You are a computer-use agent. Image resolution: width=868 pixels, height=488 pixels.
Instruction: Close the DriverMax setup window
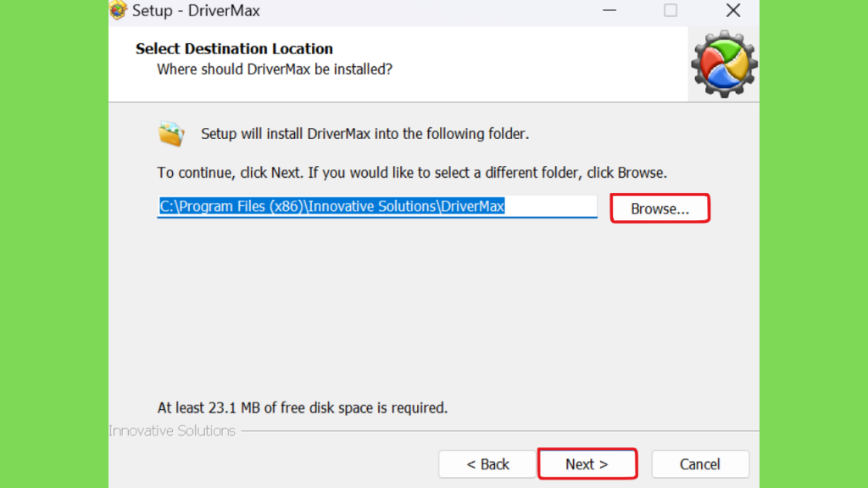click(x=733, y=10)
